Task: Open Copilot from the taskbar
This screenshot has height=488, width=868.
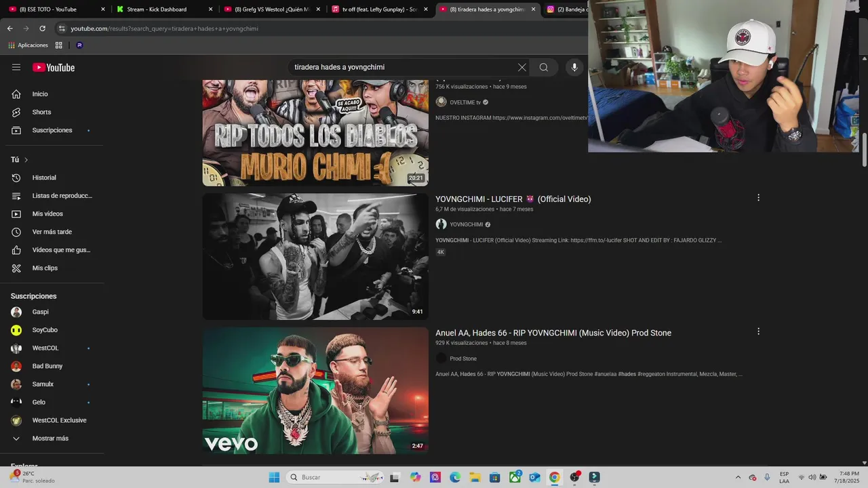Action: tap(415, 477)
